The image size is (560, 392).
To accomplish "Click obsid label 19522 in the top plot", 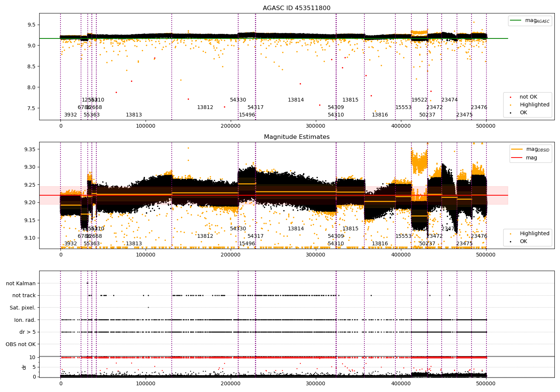I will 419,100.
